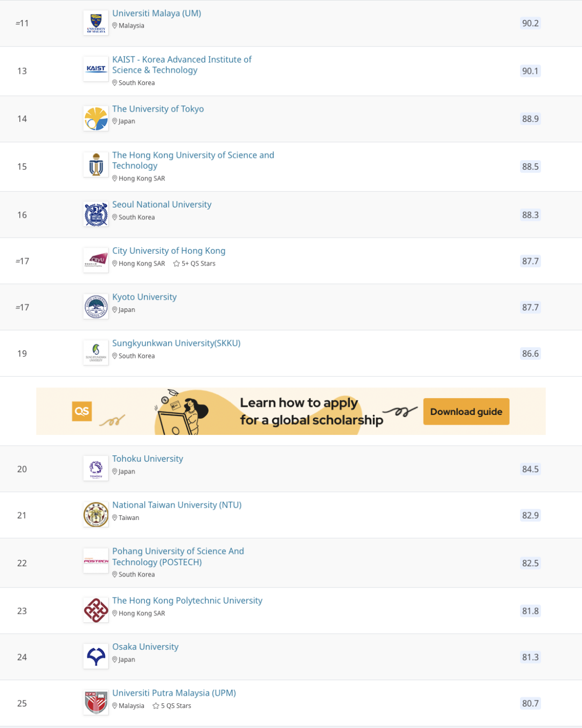Viewport: 582px width, 728px height.
Task: Open the Download guide button
Action: tap(466, 412)
